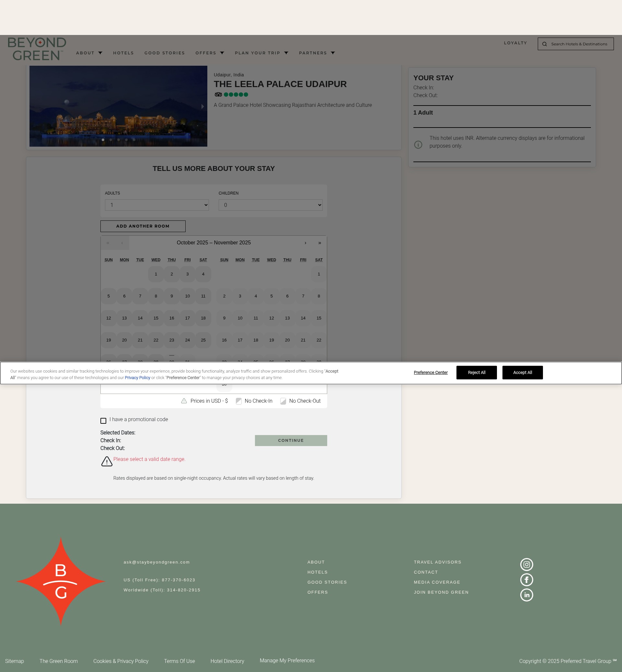Jump forward with double chevron arrow
The height and width of the screenshot is (672, 622).
click(x=319, y=243)
